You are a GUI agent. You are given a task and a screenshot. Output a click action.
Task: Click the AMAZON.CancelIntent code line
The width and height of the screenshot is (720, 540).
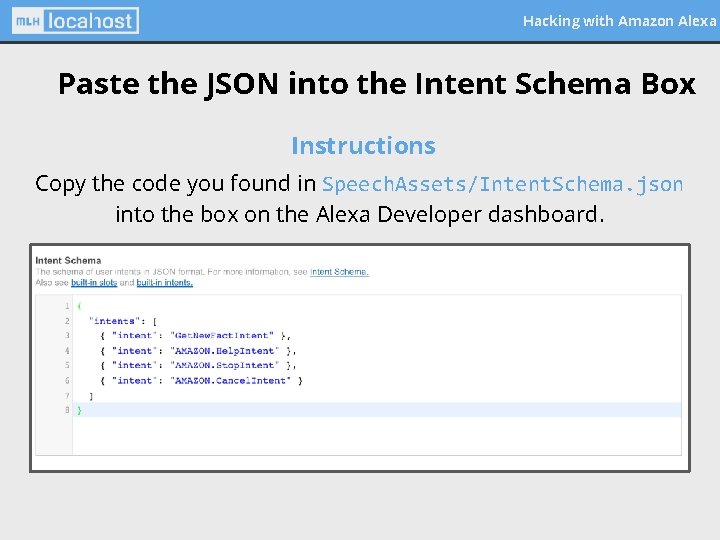tap(202, 381)
